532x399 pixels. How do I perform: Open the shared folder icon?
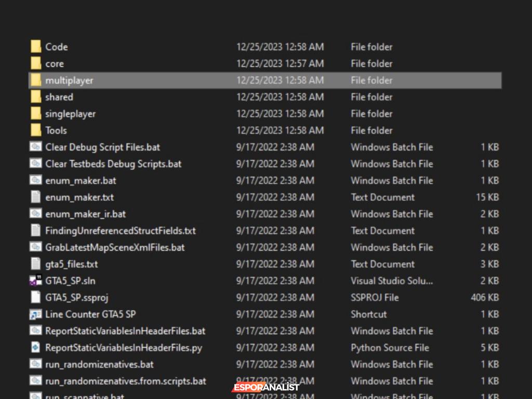[35, 97]
